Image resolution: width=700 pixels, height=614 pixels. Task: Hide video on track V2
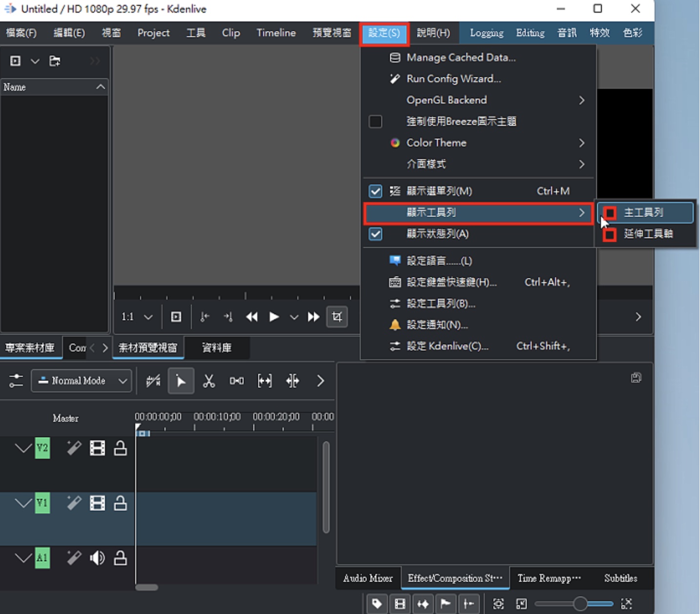(98, 448)
